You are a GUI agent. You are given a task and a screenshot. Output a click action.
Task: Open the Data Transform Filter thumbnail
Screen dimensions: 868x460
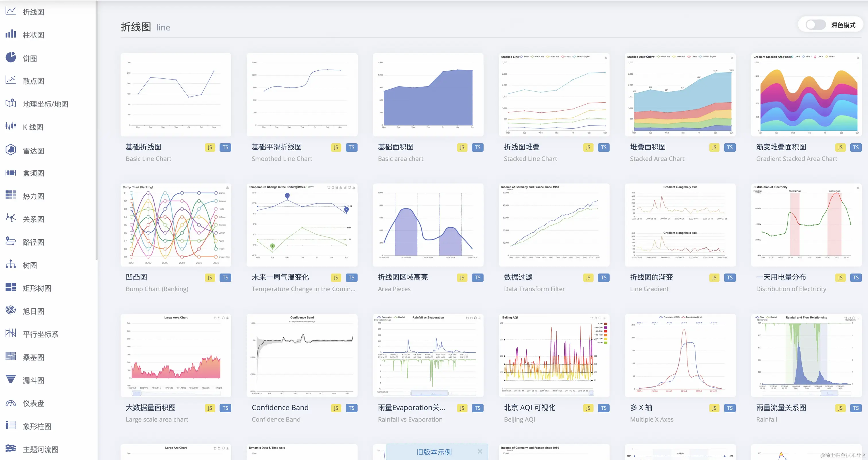[554, 225]
